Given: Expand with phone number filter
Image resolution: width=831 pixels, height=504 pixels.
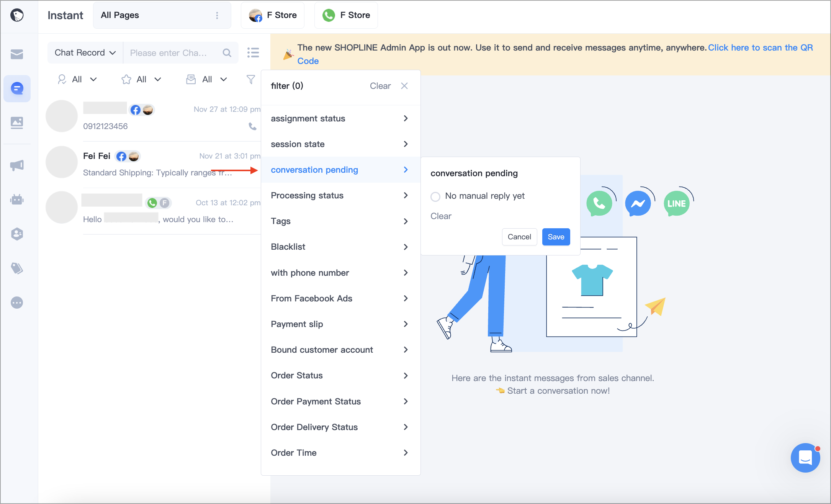Looking at the screenshot, I should [340, 273].
